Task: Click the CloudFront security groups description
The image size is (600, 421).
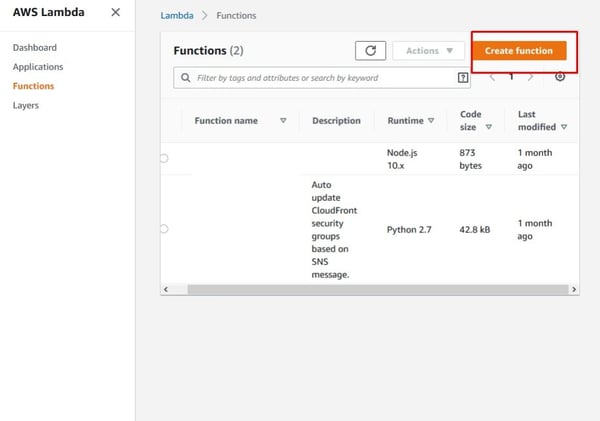Action: (334, 230)
